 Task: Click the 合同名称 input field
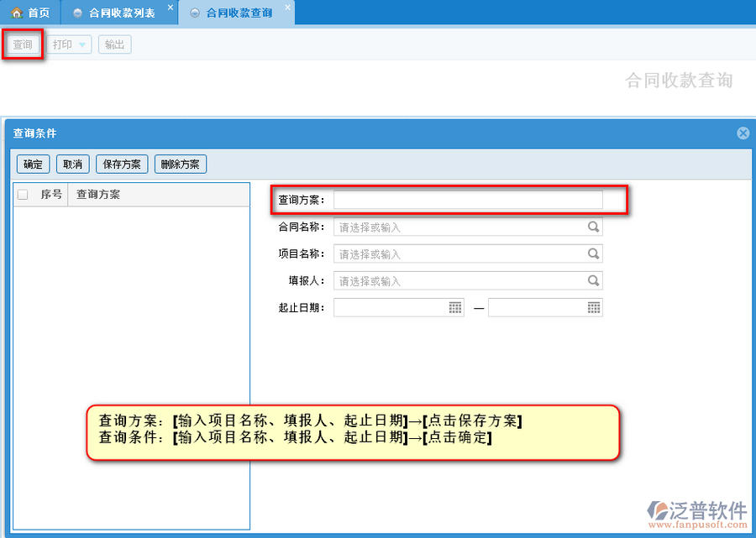(x=459, y=227)
